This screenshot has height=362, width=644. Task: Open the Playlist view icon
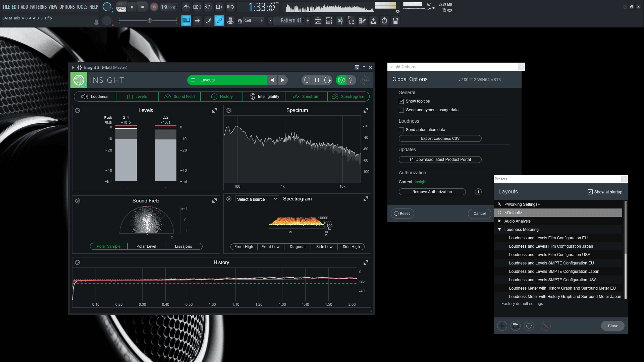318,21
